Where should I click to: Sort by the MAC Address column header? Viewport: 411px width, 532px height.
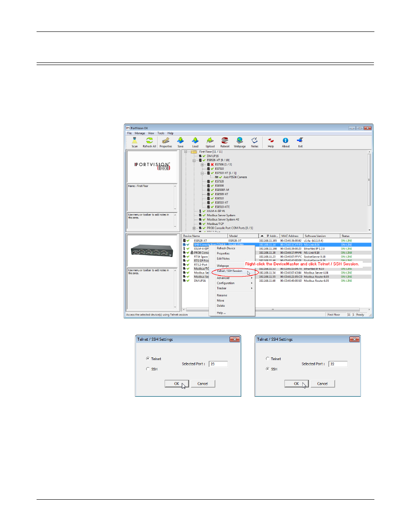click(291, 236)
